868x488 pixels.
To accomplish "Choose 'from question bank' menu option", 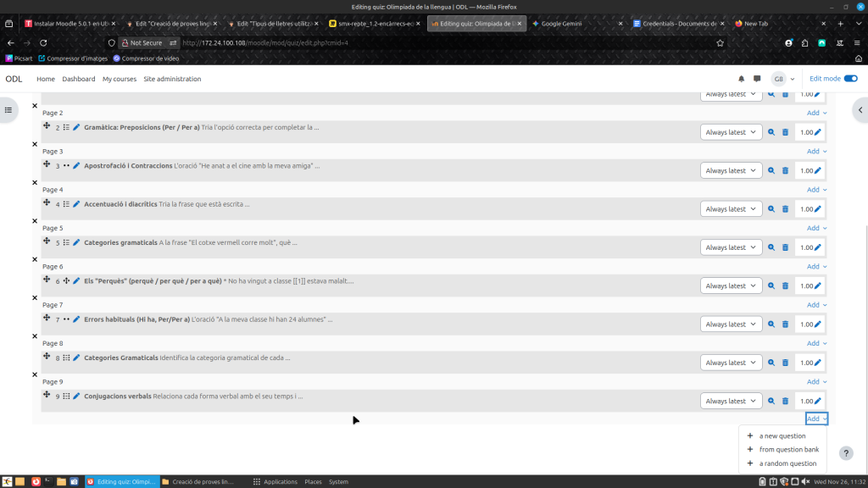I will click(788, 450).
